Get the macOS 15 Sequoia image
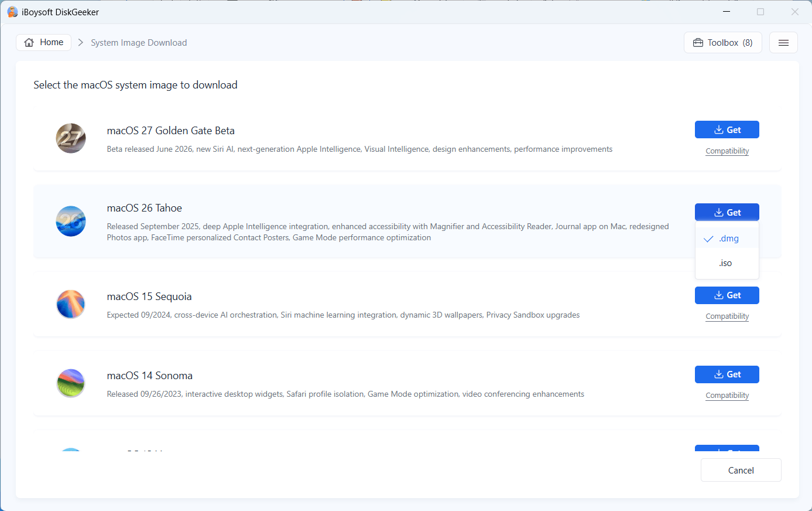The width and height of the screenshot is (812, 511). 727,295
